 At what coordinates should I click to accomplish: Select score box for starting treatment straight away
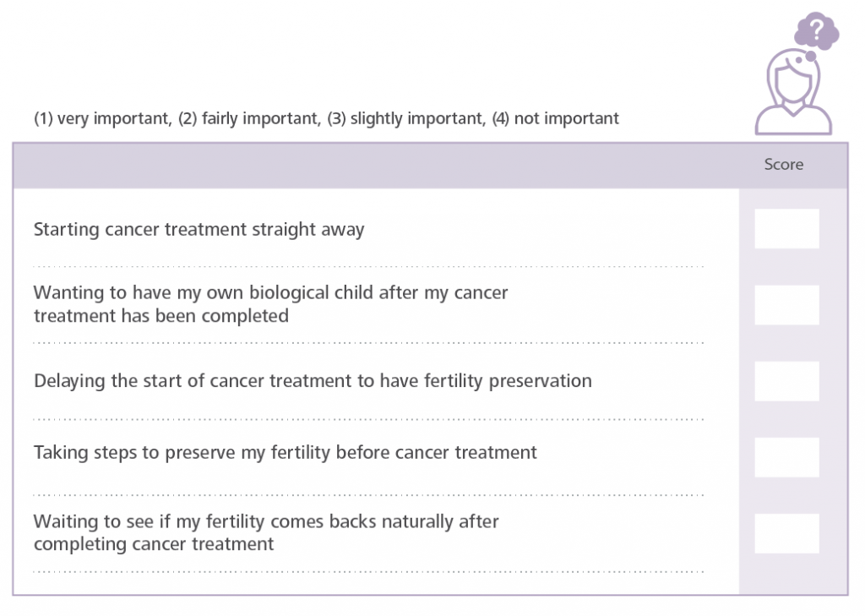(x=786, y=229)
